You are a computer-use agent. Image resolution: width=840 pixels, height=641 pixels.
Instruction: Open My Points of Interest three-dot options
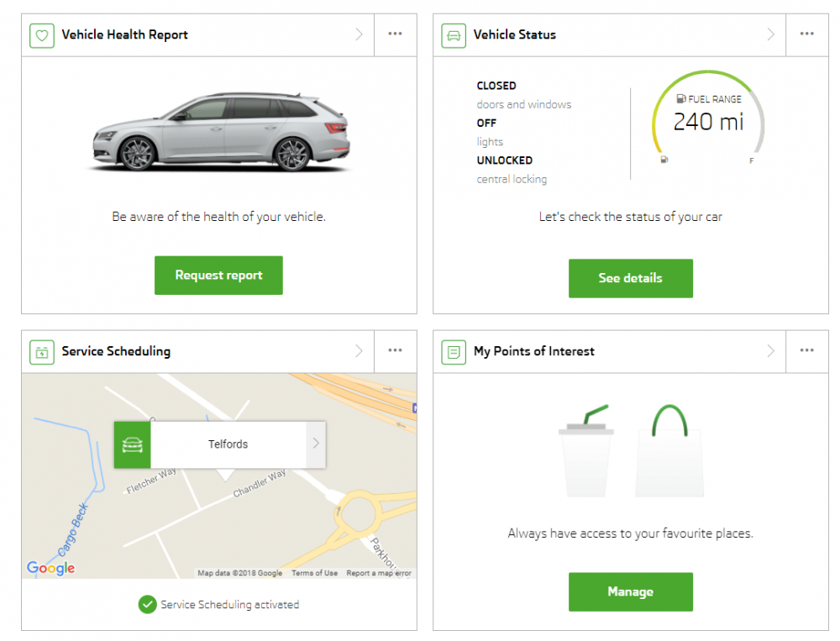click(806, 350)
